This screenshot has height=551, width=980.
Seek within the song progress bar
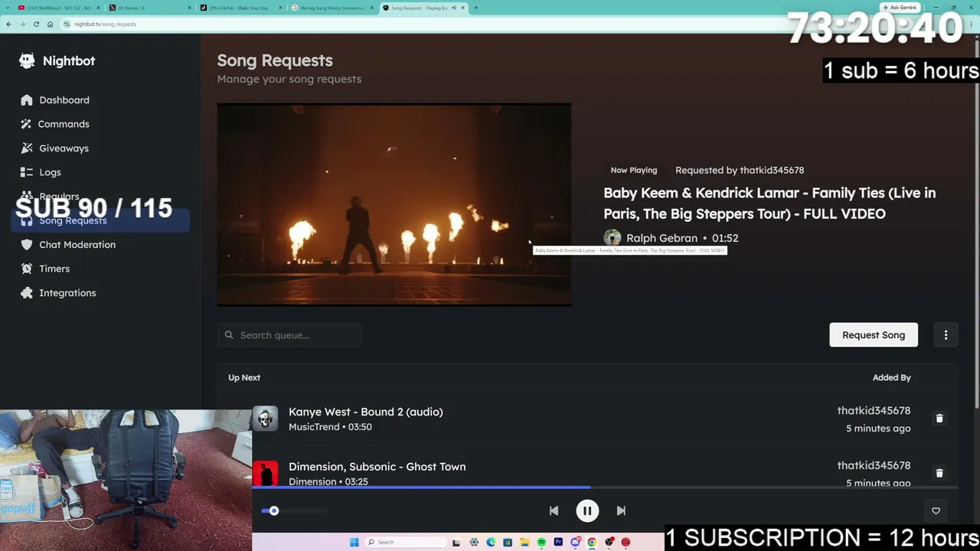(x=605, y=487)
